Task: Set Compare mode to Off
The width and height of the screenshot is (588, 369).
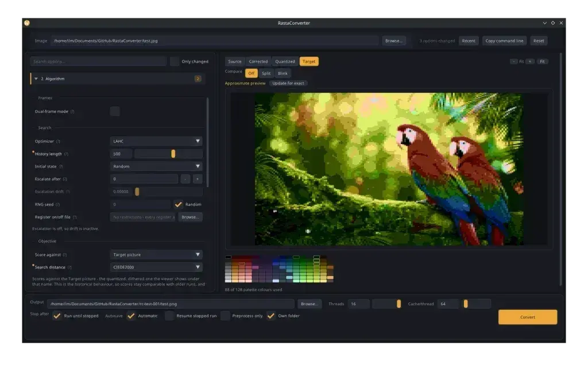Action: pyautogui.click(x=252, y=73)
